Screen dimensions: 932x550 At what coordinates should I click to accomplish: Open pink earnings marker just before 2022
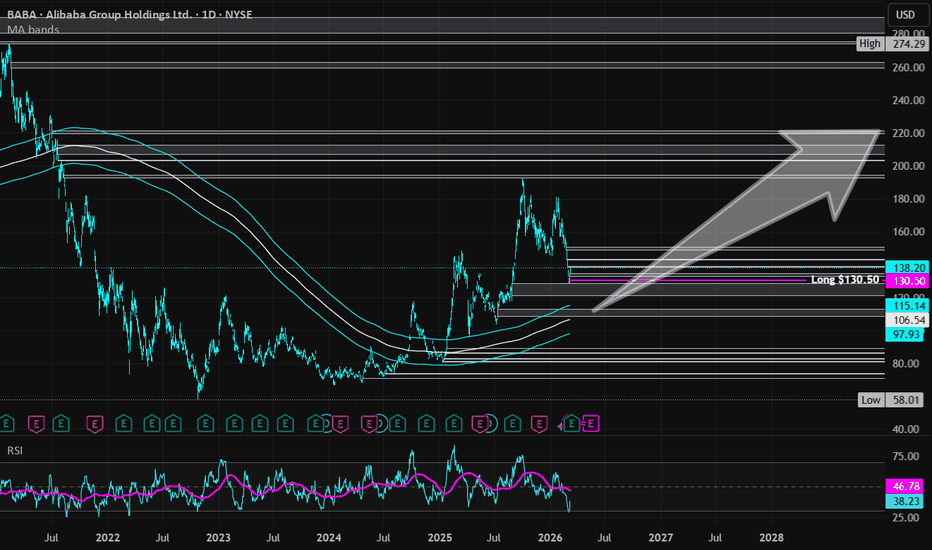[x=95, y=424]
